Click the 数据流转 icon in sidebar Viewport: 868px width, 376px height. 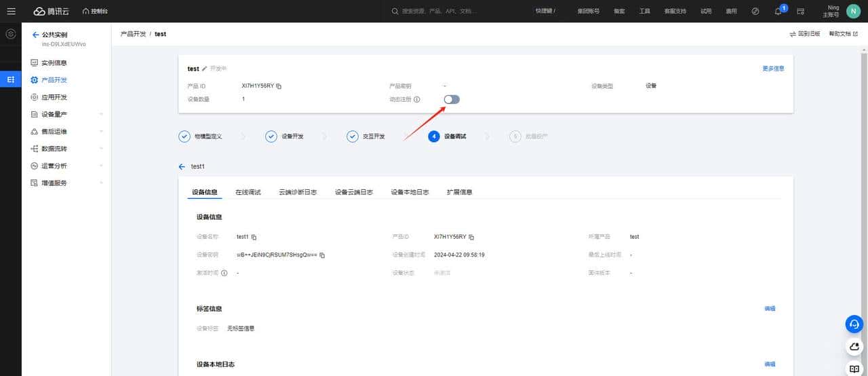[35, 149]
